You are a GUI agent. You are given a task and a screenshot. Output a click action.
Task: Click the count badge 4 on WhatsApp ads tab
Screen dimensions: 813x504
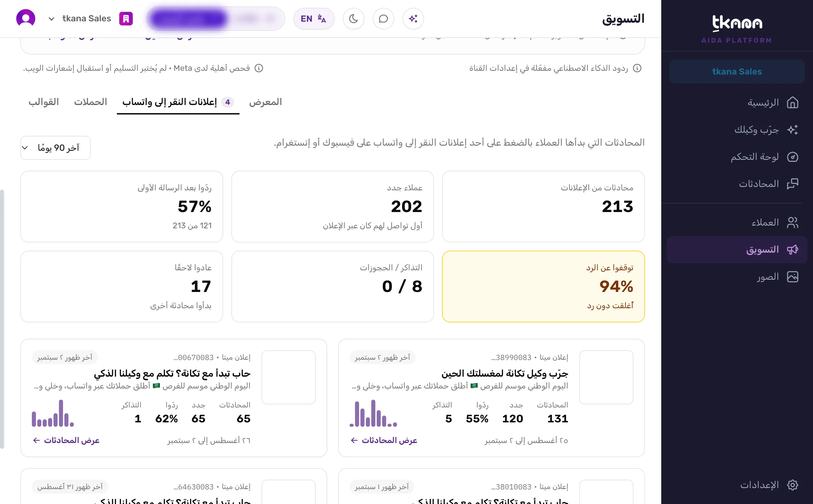click(x=228, y=102)
